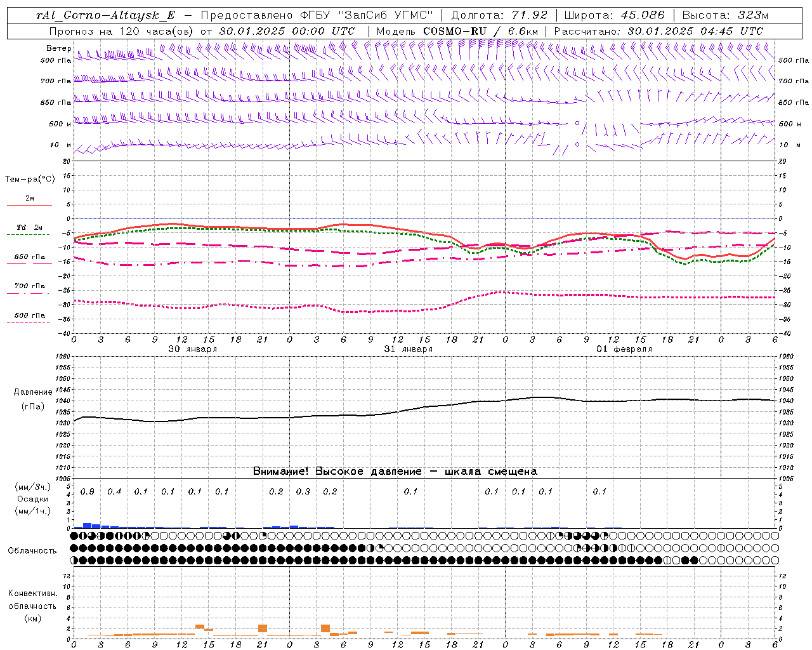The width and height of the screenshot is (812, 650).
Task: Click the Давление pressure panel label
Action: point(33,392)
